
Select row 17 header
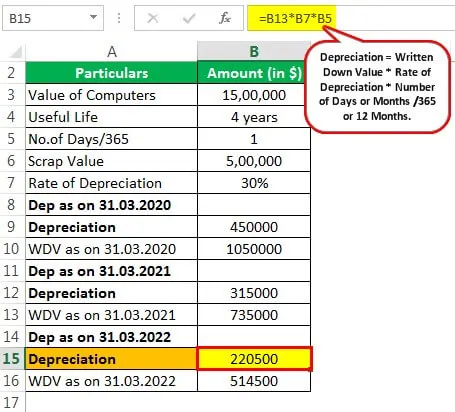(x=12, y=403)
